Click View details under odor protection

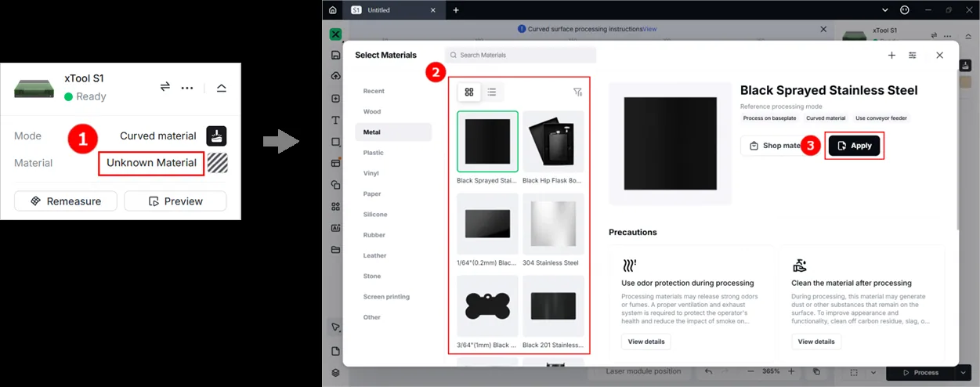tap(646, 342)
